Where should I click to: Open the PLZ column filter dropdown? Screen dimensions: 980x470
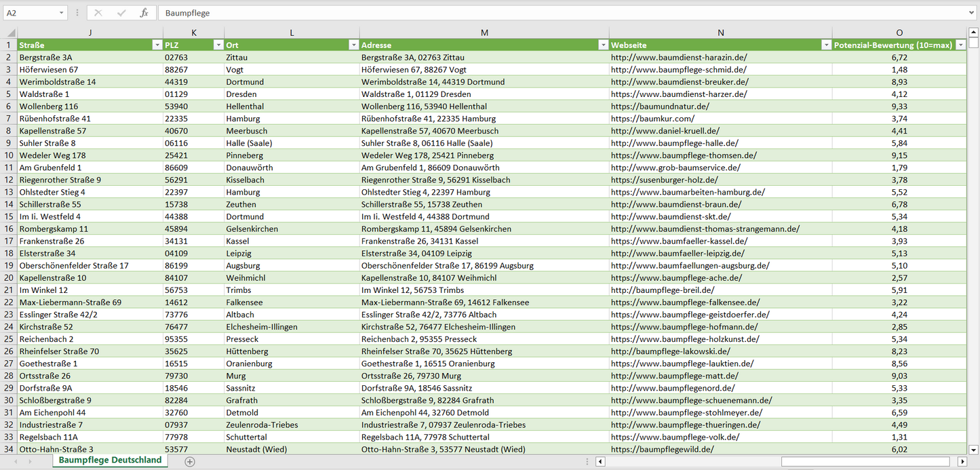tap(218, 45)
